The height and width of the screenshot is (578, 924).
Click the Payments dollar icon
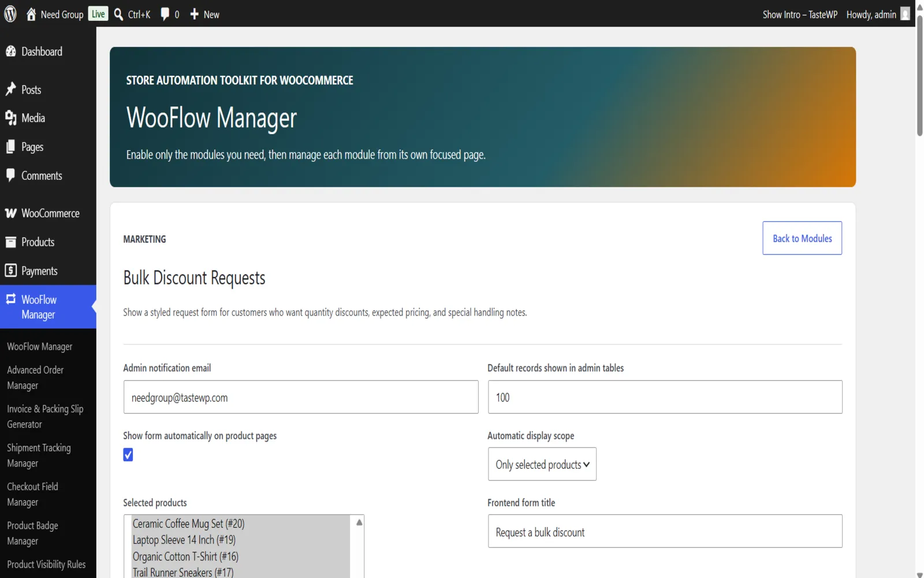tap(10, 271)
